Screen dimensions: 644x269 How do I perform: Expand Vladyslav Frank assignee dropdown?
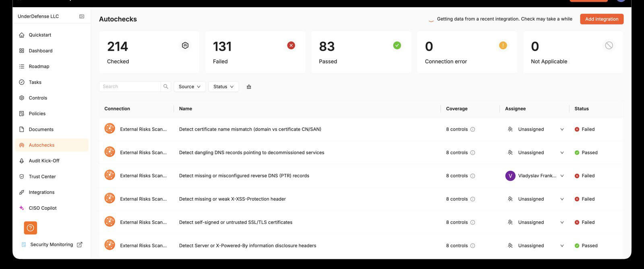click(562, 176)
